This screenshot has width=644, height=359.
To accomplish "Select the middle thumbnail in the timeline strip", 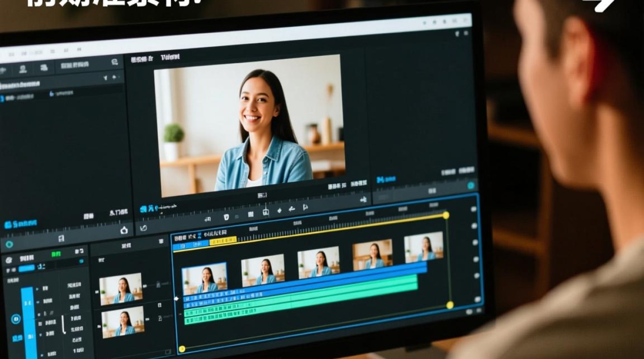I will click(x=318, y=262).
